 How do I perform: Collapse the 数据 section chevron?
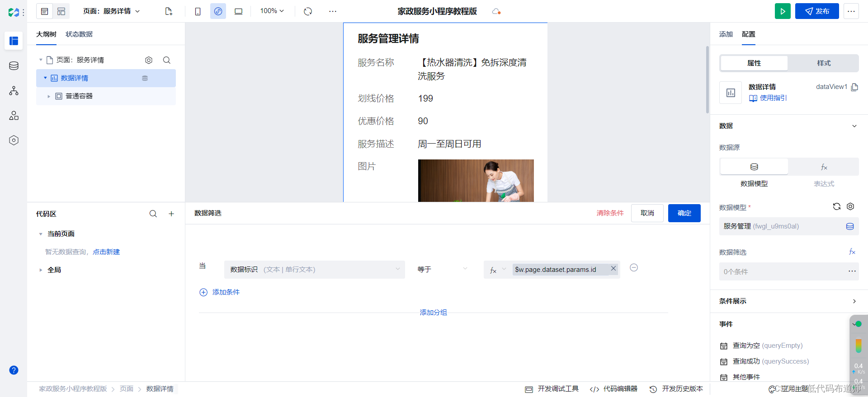point(854,126)
